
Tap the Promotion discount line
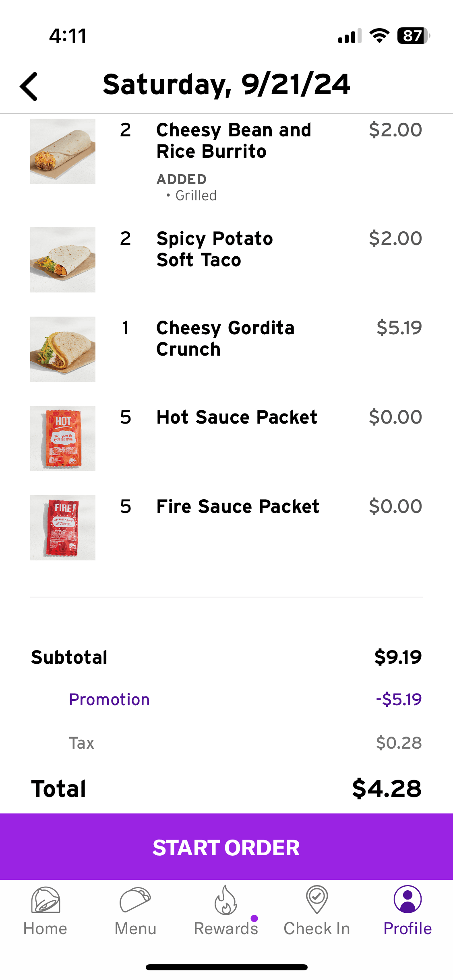[109, 700]
